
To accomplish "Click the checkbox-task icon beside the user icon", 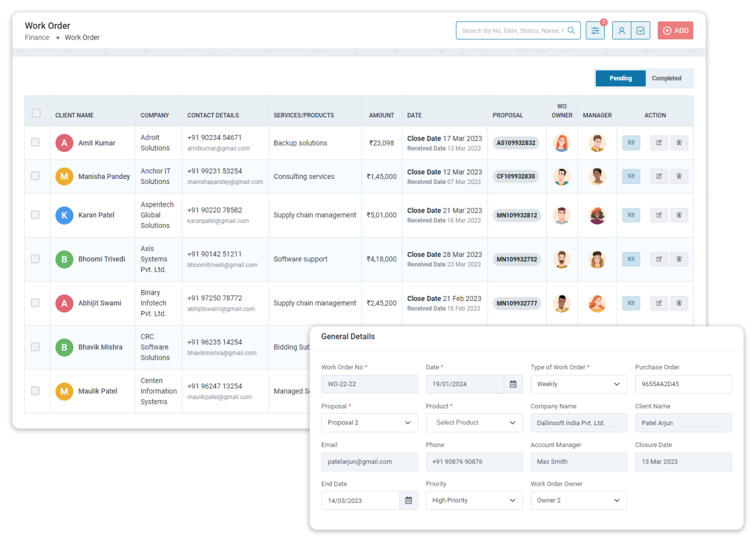I will [x=640, y=30].
